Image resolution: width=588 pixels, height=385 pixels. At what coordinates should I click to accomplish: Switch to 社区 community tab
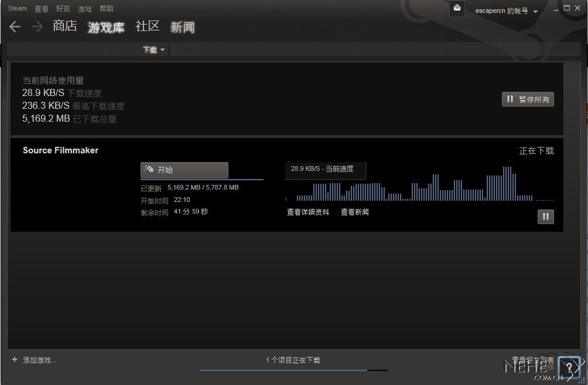tap(148, 26)
